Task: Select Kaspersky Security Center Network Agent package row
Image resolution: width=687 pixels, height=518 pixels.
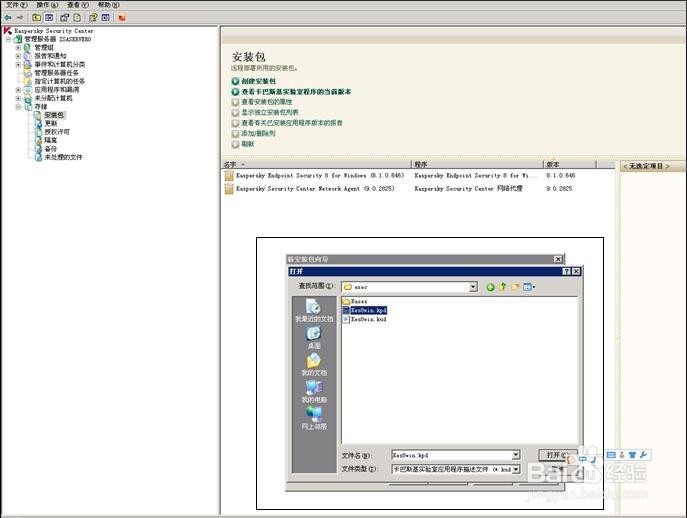Action: tap(418, 188)
